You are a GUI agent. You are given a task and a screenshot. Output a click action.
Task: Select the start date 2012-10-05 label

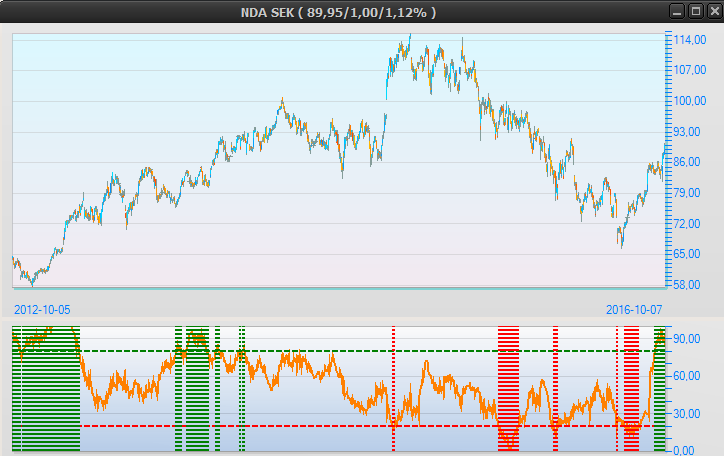[x=42, y=310]
